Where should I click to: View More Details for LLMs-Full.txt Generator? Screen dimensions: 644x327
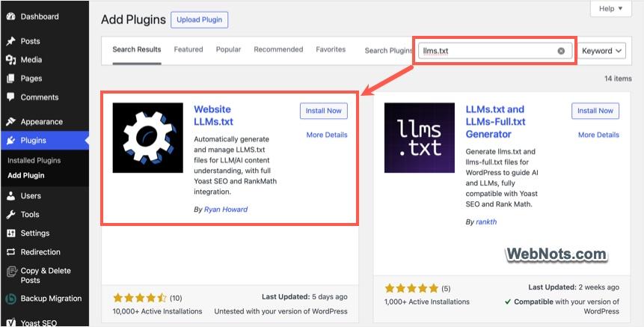pos(598,135)
